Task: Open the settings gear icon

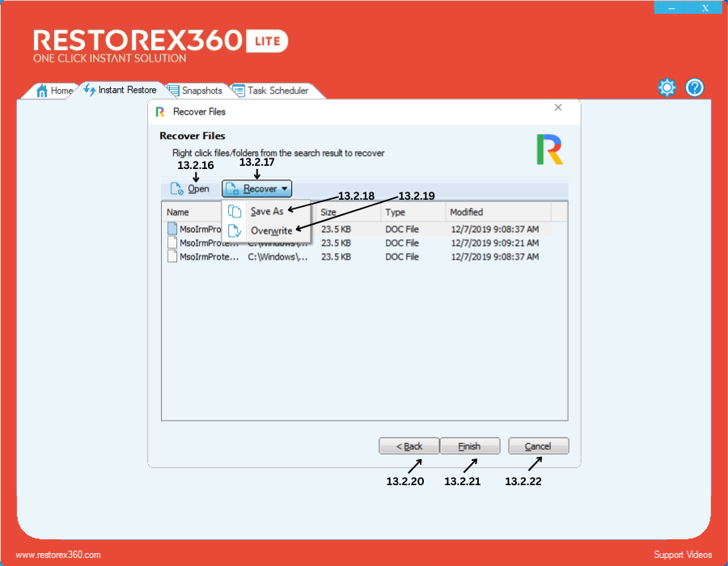Action: point(667,88)
